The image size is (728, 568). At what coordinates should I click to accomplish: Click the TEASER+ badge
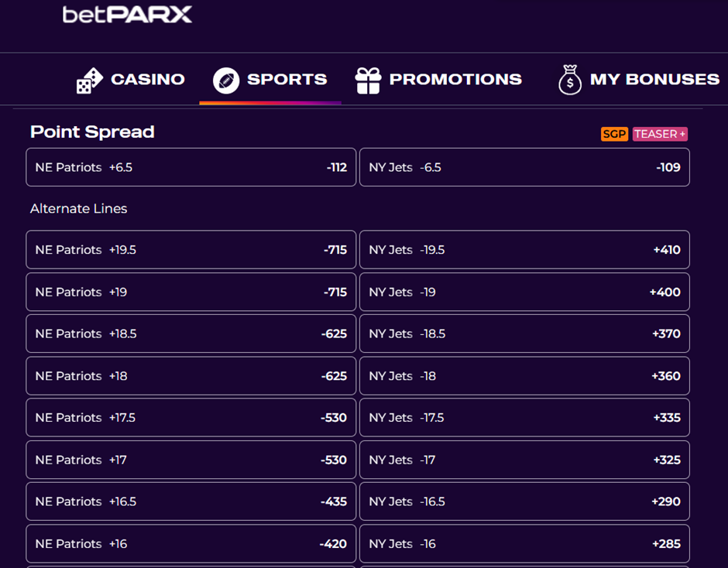[660, 134]
